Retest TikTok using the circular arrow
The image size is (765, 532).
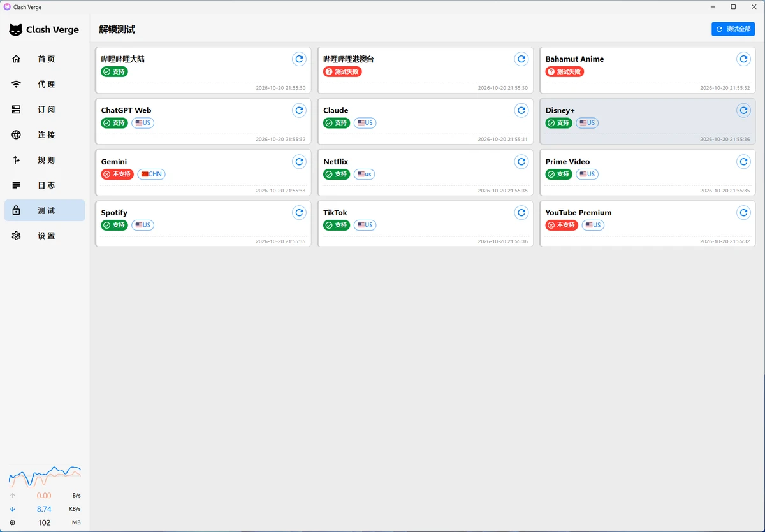[x=521, y=213]
